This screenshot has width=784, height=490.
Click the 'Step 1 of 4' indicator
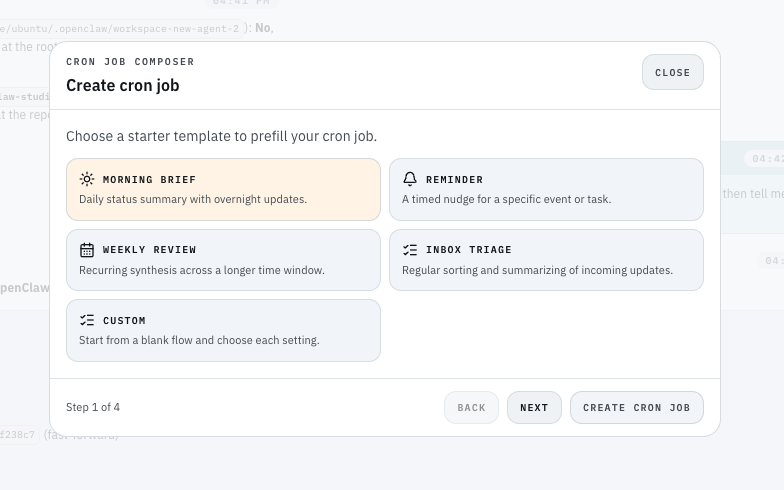pyautogui.click(x=93, y=407)
